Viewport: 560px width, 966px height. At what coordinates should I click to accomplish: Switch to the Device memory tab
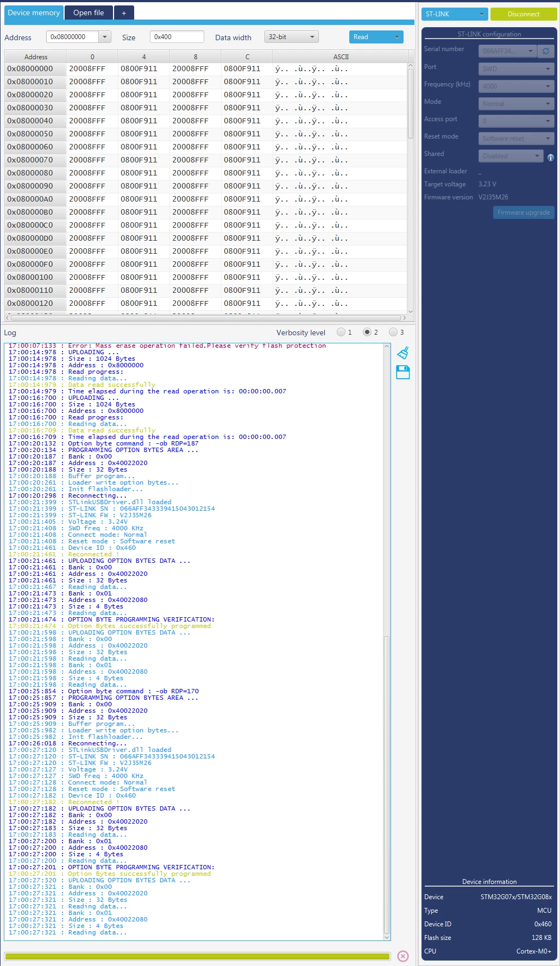click(34, 12)
